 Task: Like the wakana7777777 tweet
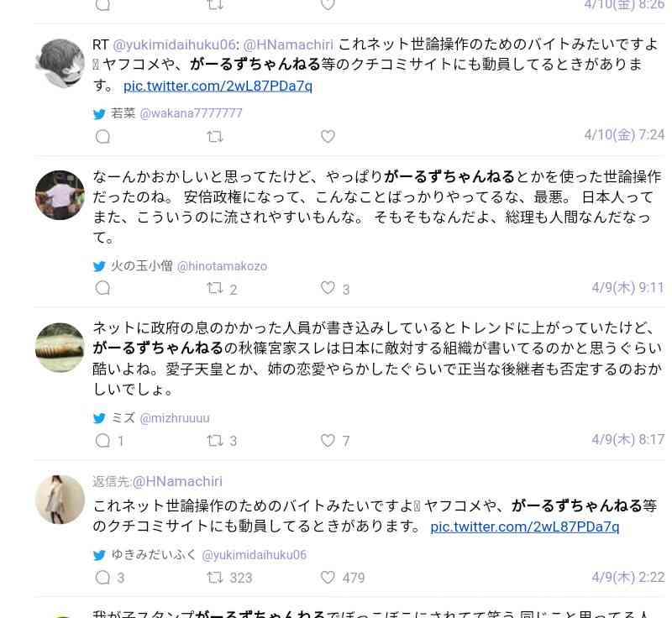click(328, 137)
